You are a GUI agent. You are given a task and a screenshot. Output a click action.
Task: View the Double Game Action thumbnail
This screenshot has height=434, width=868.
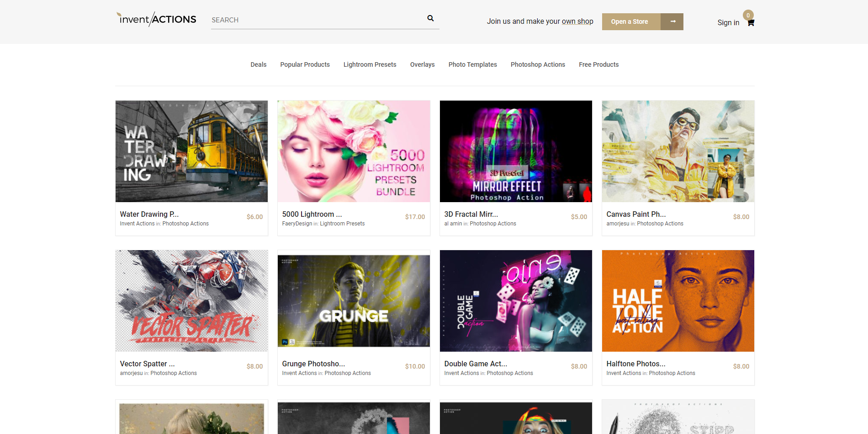click(516, 301)
